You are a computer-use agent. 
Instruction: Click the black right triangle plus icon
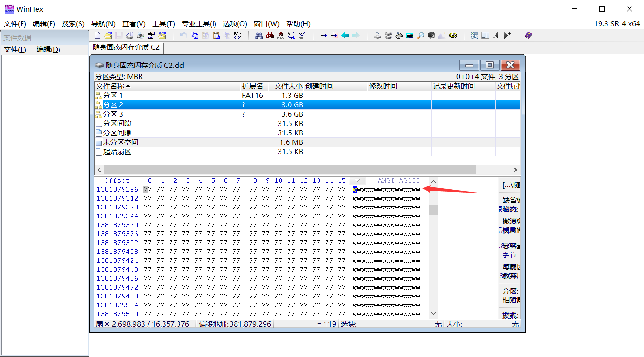point(507,35)
